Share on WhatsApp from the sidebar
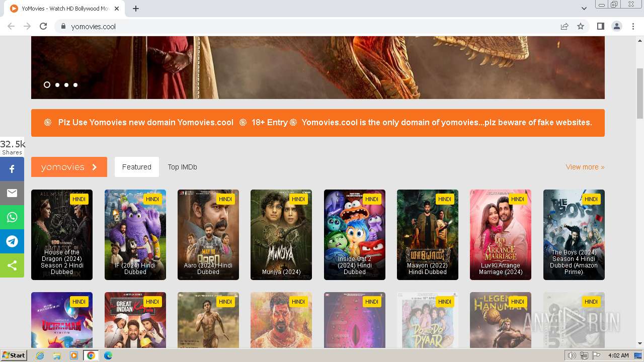 click(x=12, y=217)
